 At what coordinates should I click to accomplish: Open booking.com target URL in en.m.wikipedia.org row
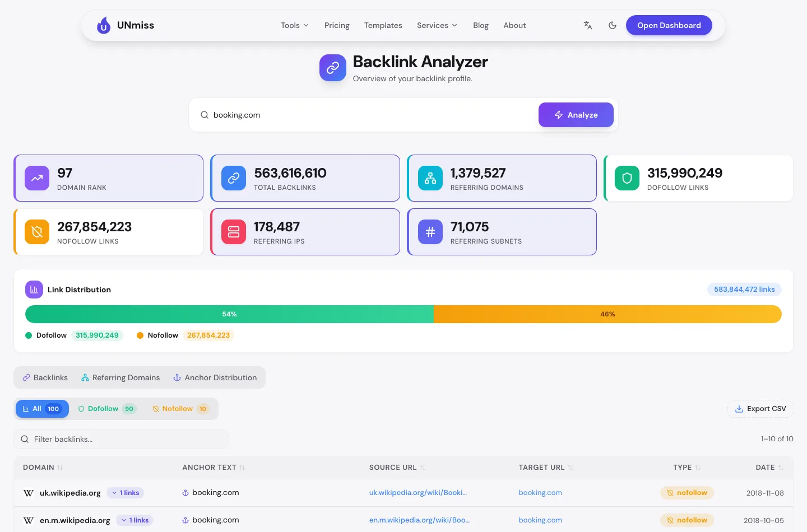(x=540, y=520)
